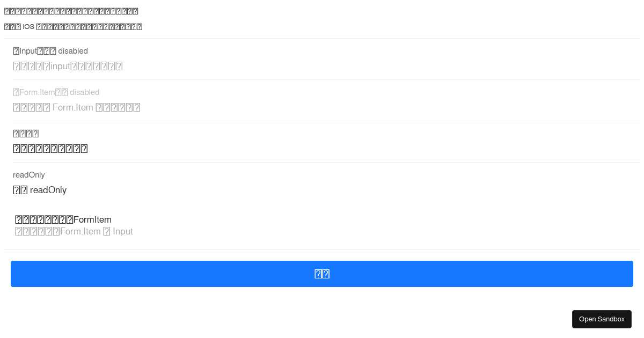Click the small gray 'readOnly' label
This screenshot has width=644, height=338.
(29, 175)
